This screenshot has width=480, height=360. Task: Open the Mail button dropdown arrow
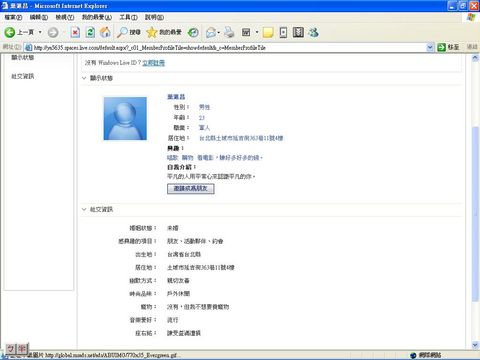(219, 32)
